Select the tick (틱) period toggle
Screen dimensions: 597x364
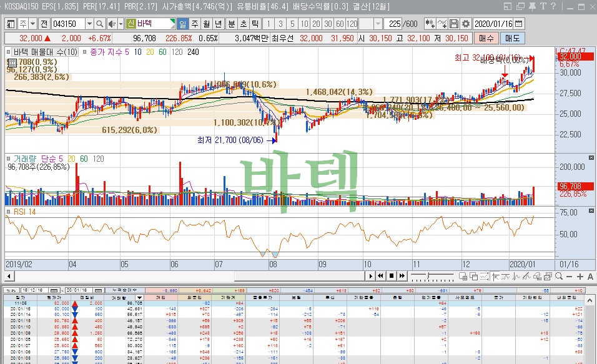(255, 24)
